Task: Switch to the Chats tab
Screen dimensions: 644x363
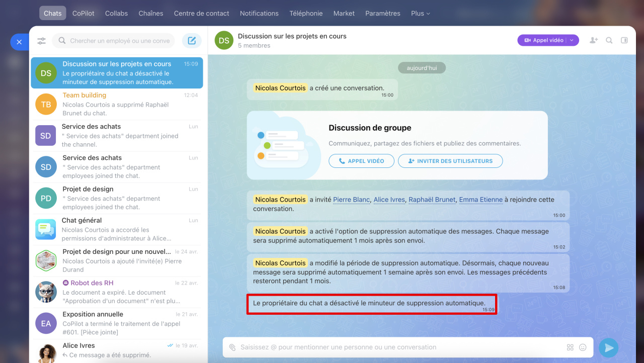Action: [x=53, y=14]
